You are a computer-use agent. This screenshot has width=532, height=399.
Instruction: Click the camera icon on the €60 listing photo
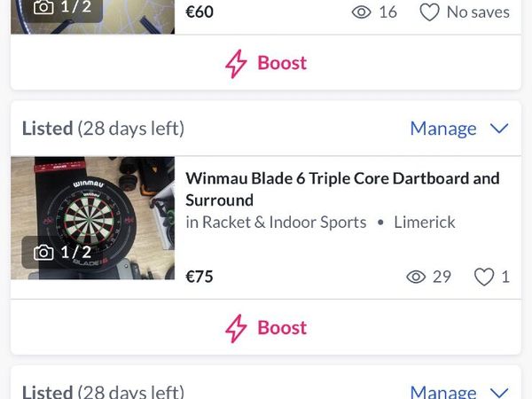(43, 7)
